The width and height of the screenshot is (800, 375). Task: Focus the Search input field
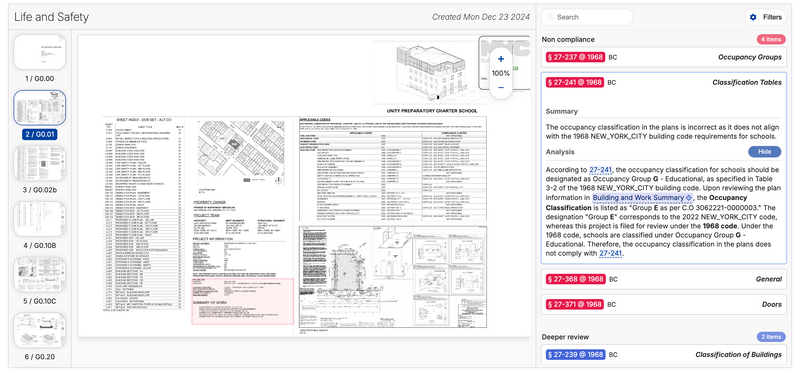point(587,17)
